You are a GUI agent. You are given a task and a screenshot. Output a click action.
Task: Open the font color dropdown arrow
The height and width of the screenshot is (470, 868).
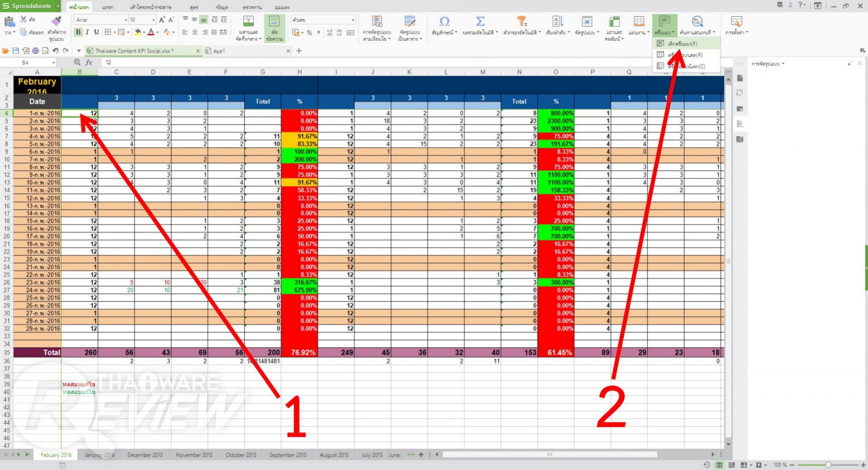click(x=158, y=33)
